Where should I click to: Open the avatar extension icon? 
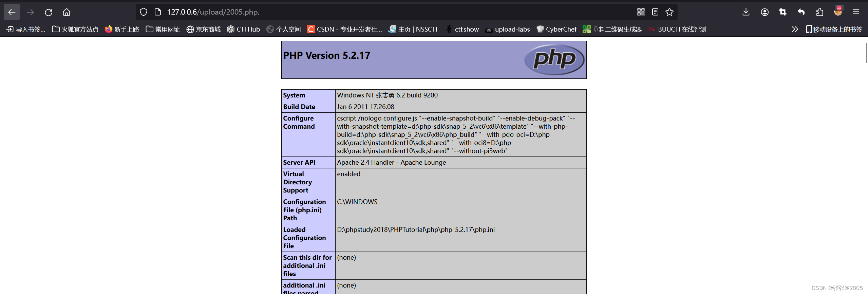point(838,11)
